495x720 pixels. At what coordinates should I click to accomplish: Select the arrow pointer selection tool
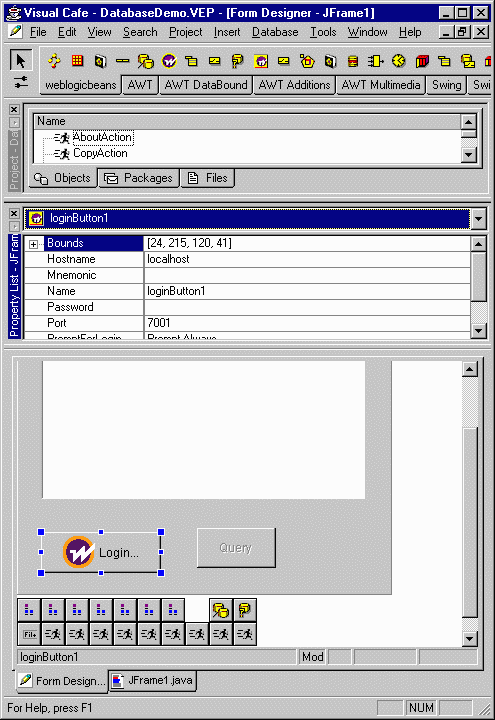pyautogui.click(x=21, y=61)
